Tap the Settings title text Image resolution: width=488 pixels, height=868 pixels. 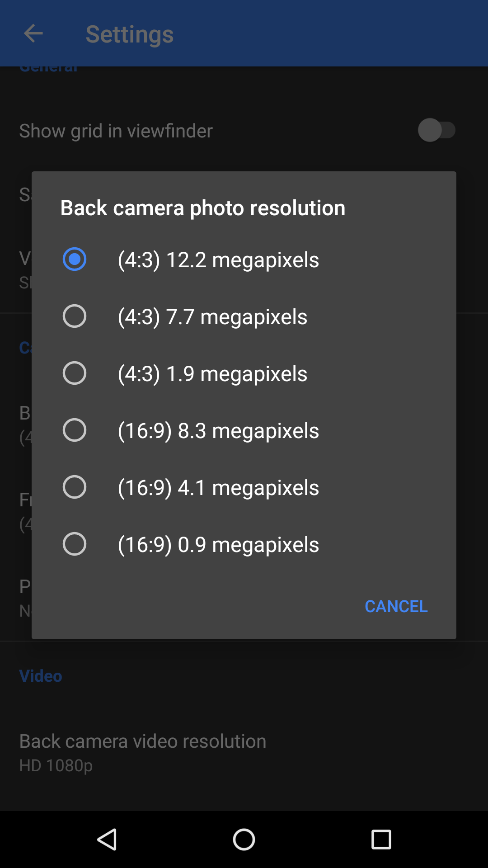(x=130, y=34)
